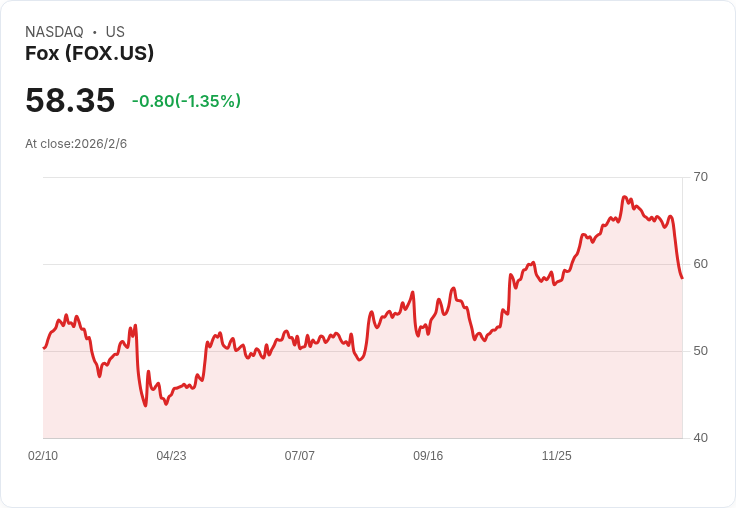The image size is (736, 508).
Task: Click the At close date text
Action: click(x=76, y=144)
